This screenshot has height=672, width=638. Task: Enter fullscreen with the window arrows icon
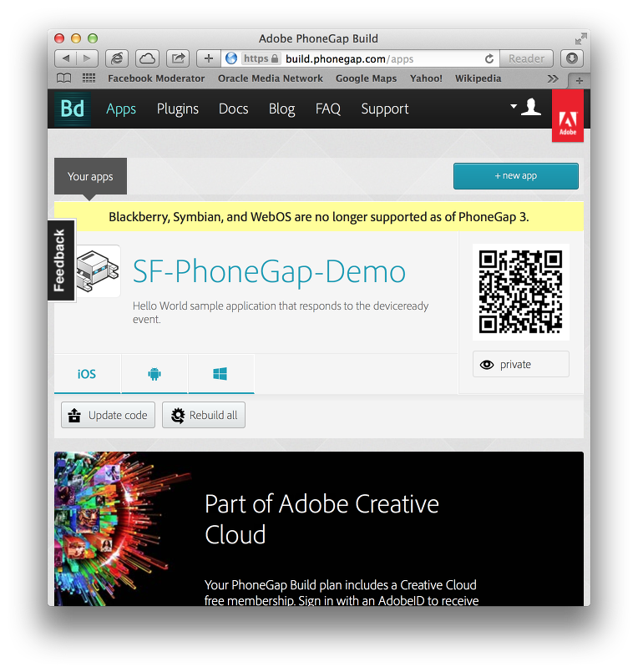pos(580,39)
